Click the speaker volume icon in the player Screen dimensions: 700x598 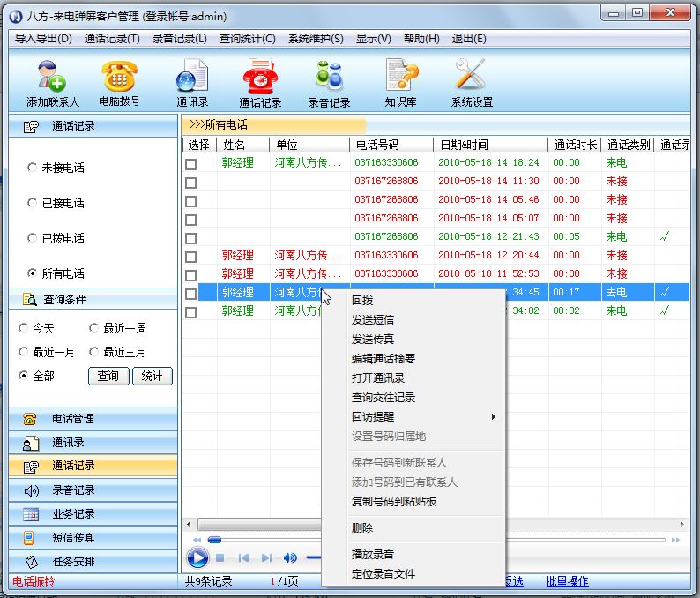290,557
